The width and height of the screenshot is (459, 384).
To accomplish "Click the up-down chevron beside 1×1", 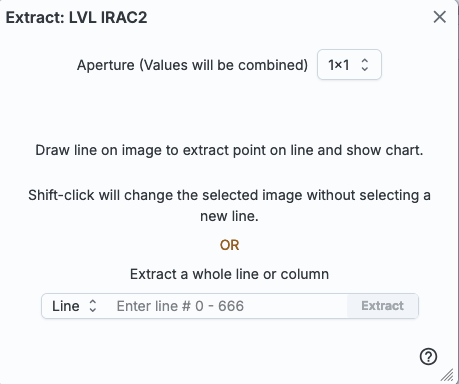I will click(365, 65).
